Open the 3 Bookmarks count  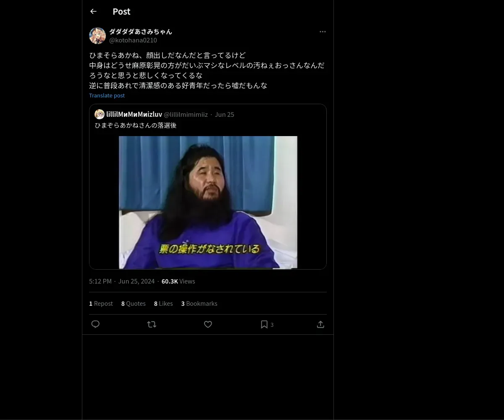pyautogui.click(x=199, y=303)
